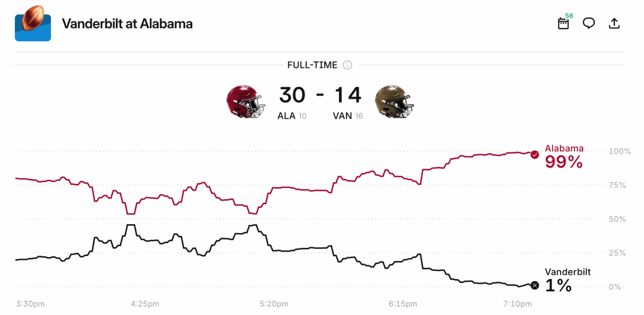Click Alabama's red checkmark endpoint marker

coord(534,155)
